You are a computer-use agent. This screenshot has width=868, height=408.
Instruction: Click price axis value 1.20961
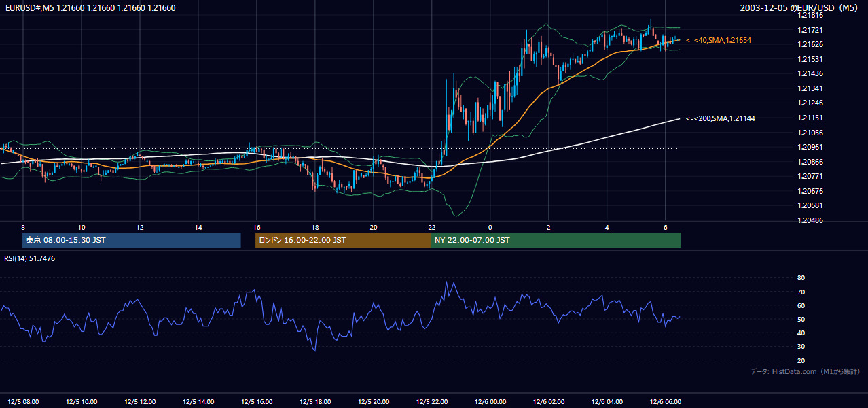click(x=810, y=147)
